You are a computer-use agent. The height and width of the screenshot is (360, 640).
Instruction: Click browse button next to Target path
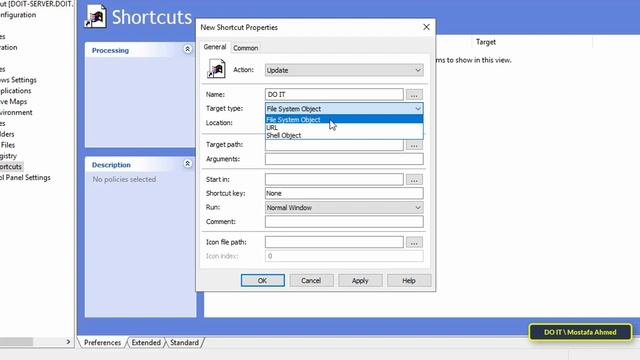tap(414, 145)
